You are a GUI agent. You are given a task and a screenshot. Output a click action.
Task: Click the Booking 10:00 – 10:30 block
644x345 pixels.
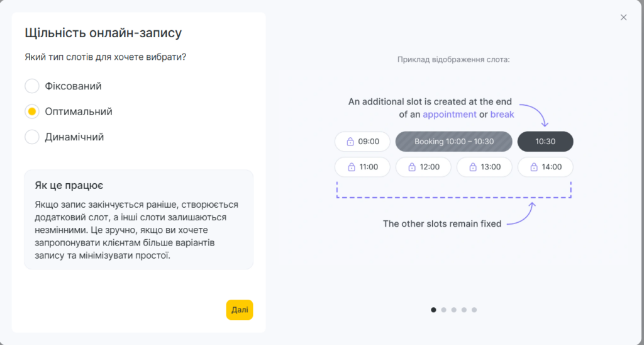point(454,142)
